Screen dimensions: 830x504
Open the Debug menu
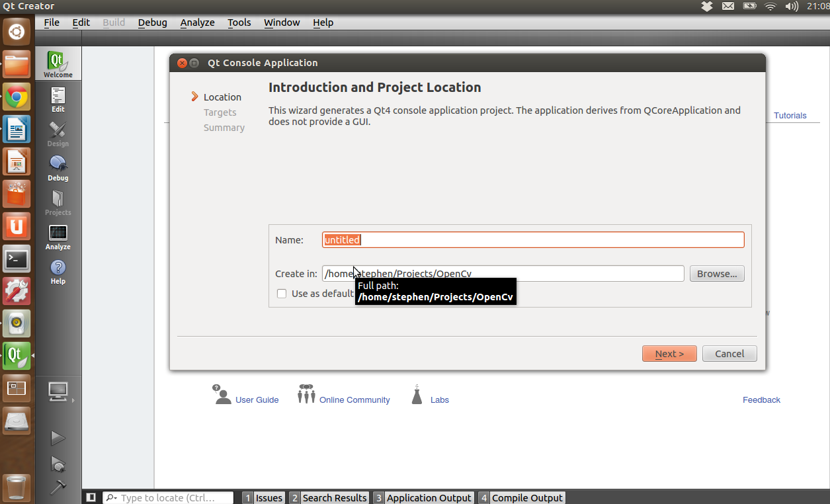pos(153,22)
